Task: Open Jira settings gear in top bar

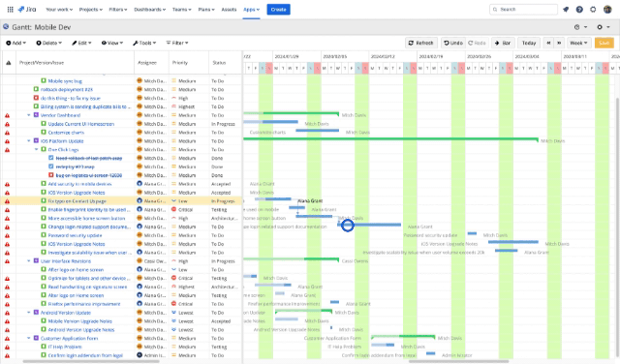Action: point(593,10)
